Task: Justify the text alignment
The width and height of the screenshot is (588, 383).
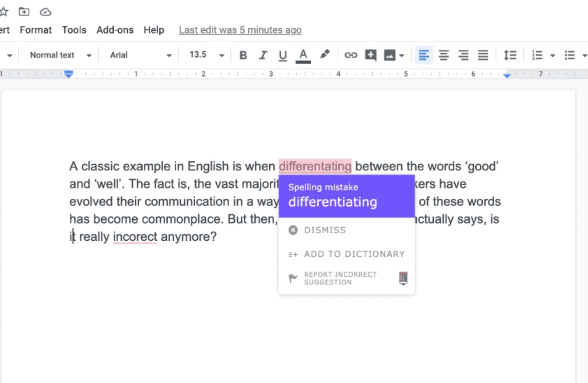Action: point(483,56)
